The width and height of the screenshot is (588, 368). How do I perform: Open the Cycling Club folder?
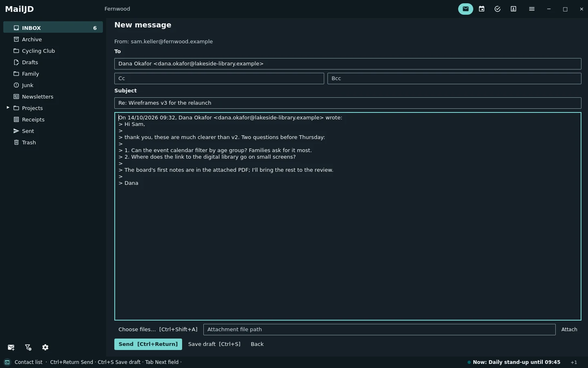point(53,51)
